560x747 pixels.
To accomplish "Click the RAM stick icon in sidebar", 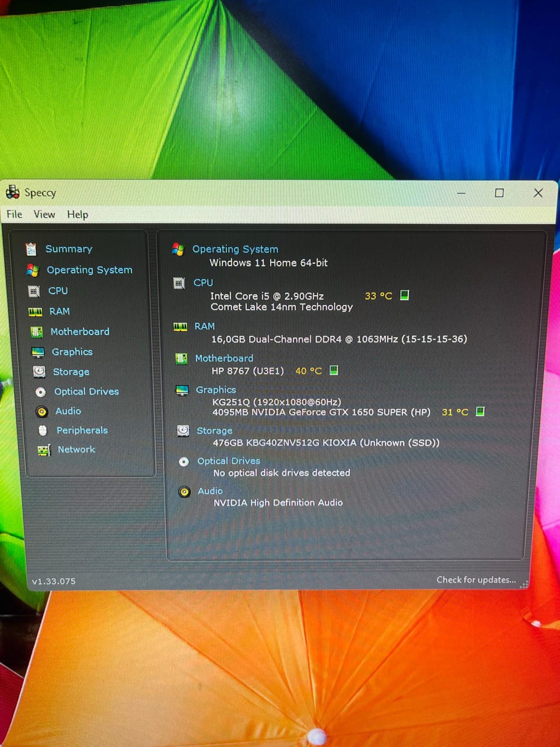I will [36, 312].
